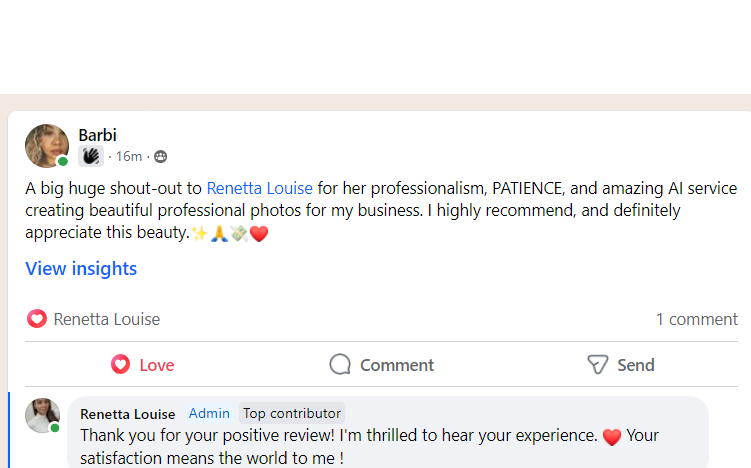Click Barbi's profile picture
The image size is (751, 468).
tap(46, 145)
